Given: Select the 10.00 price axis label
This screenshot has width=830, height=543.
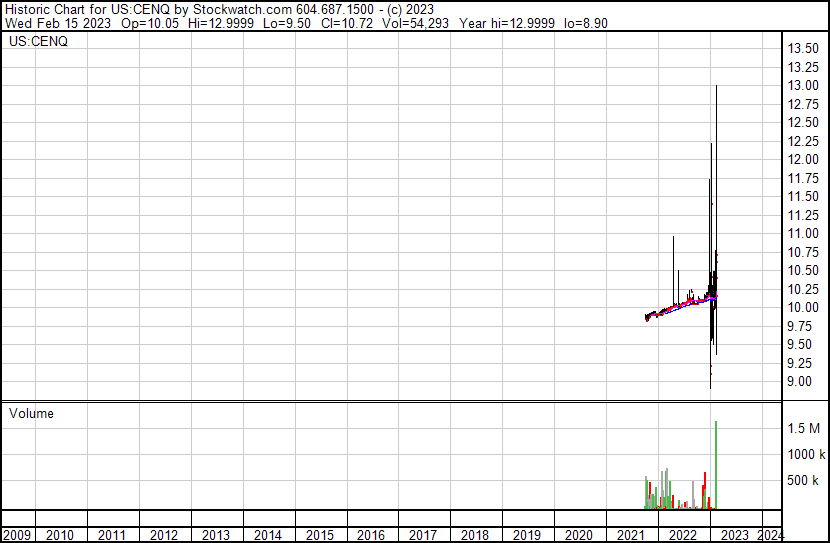Looking at the screenshot, I should pyautogui.click(x=805, y=308).
